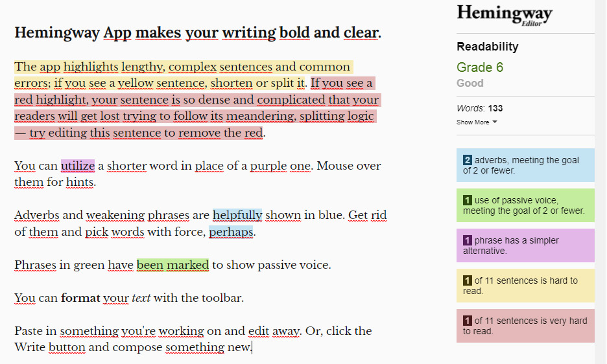Click the hard to read count badge
Image resolution: width=607 pixels, height=364 pixels.
click(x=468, y=280)
